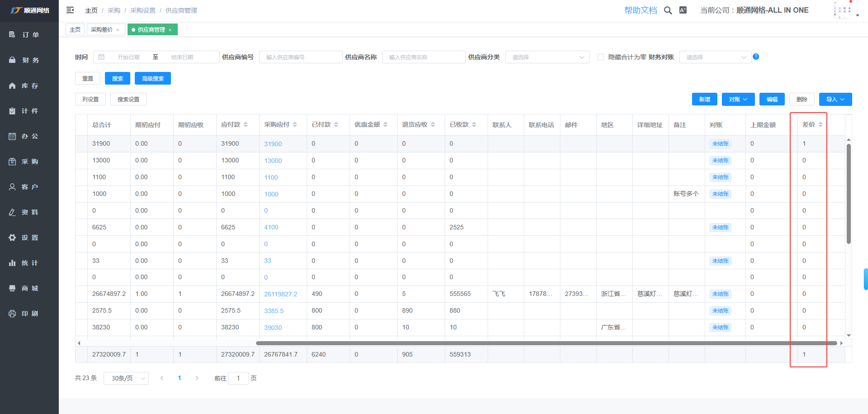
Task: Change the 30条/页 page size selector
Action: (x=126, y=378)
